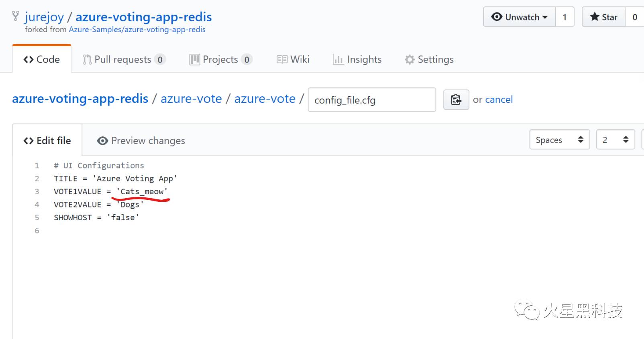
Task: Click the Code tab angle-bracket icon
Action: pyautogui.click(x=28, y=59)
